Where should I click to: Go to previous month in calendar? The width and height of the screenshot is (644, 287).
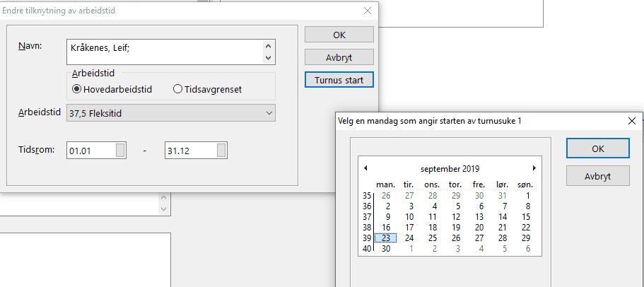365,168
